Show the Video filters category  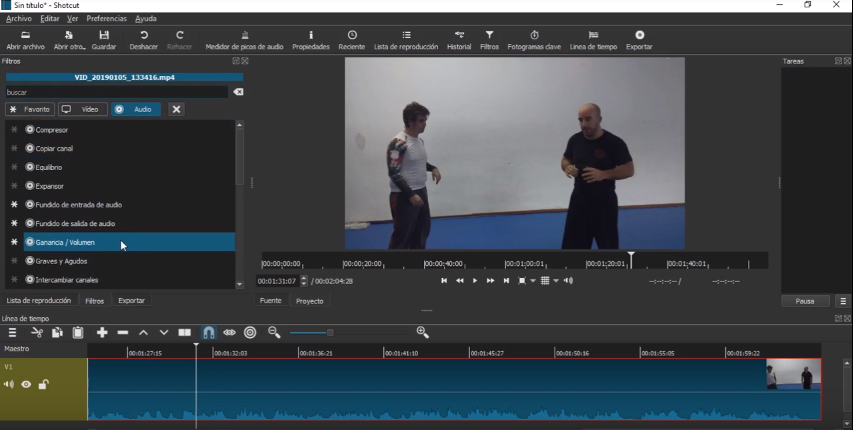(82, 109)
